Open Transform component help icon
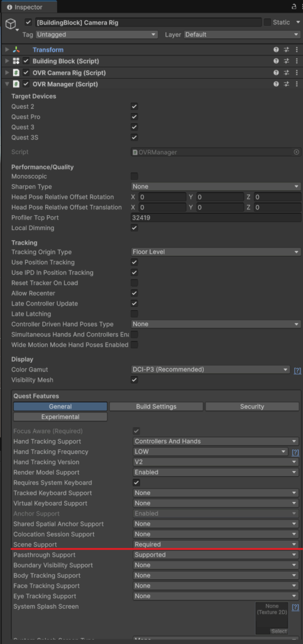The height and width of the screenshot is (644, 303). tap(277, 50)
